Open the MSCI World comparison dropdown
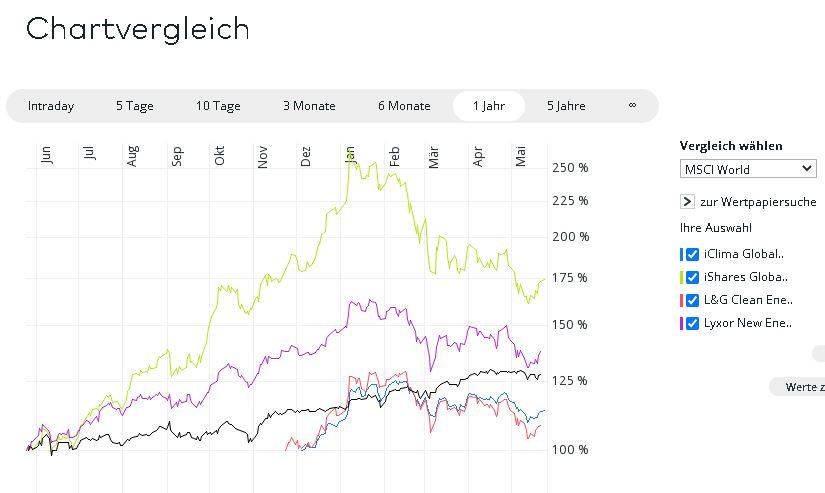 748,169
